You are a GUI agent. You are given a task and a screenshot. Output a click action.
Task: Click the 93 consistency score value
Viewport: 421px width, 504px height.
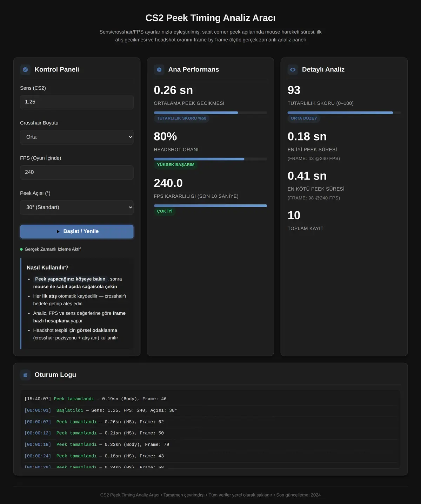(x=294, y=90)
